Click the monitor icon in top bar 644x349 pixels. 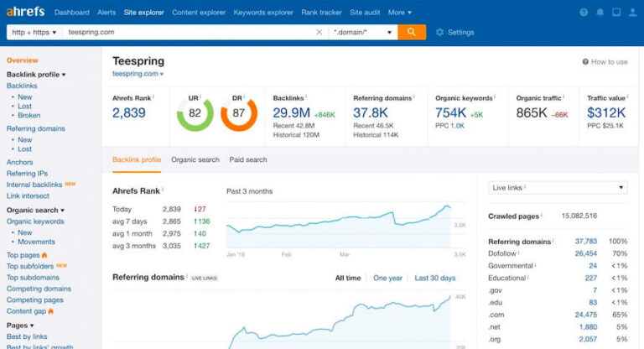pos(616,13)
